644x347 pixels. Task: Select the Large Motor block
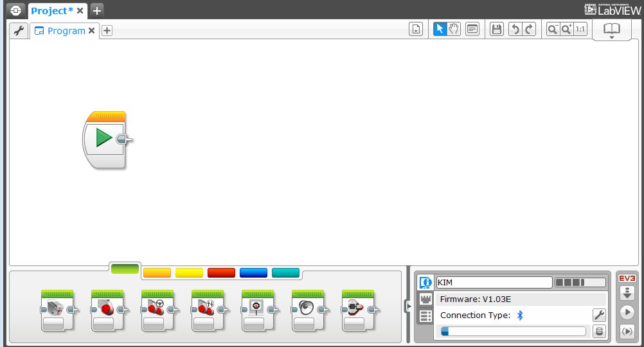(x=107, y=310)
